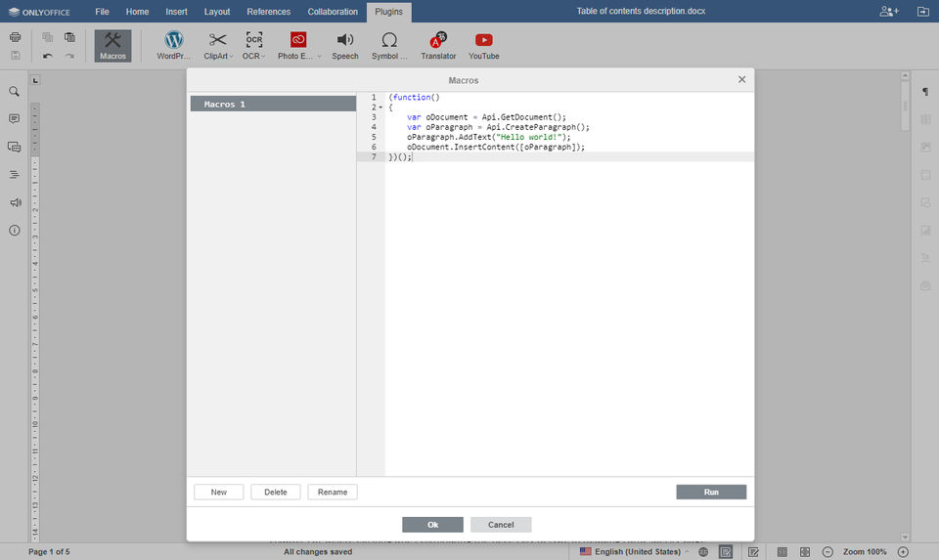Switch to the Insert tab

(x=176, y=12)
